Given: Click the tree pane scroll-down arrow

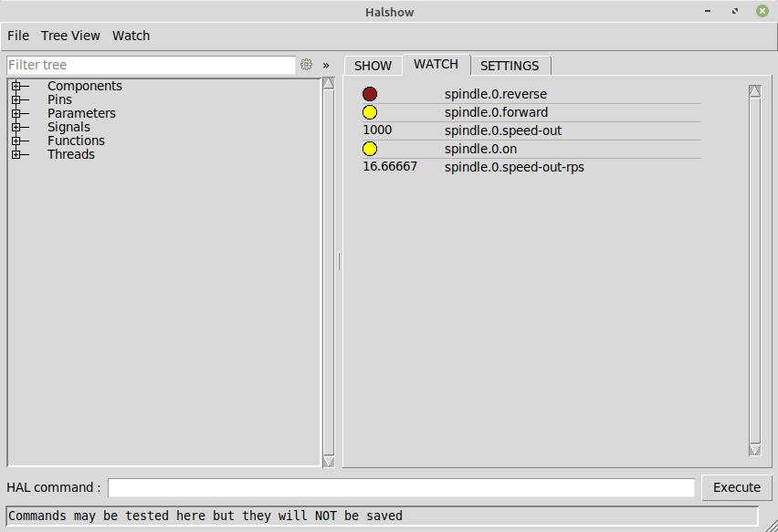Looking at the screenshot, I should [x=329, y=461].
